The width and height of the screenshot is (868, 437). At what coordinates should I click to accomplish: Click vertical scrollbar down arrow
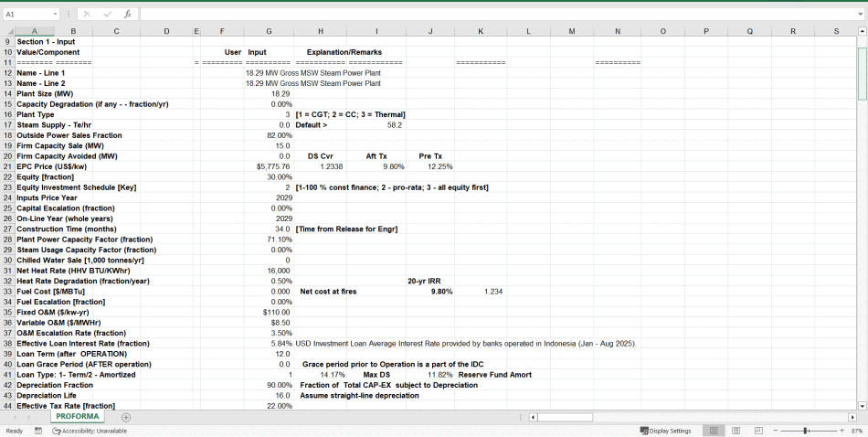tap(863, 405)
